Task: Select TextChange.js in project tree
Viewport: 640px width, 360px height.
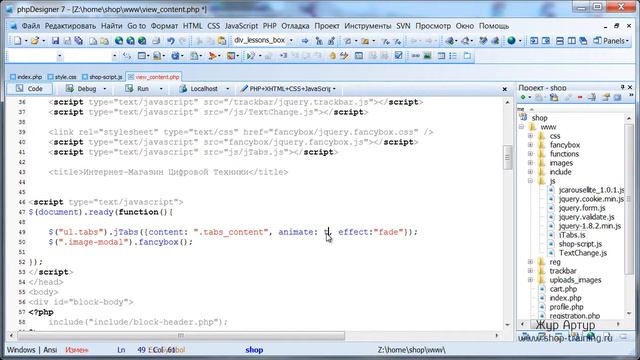Action: 583,253
